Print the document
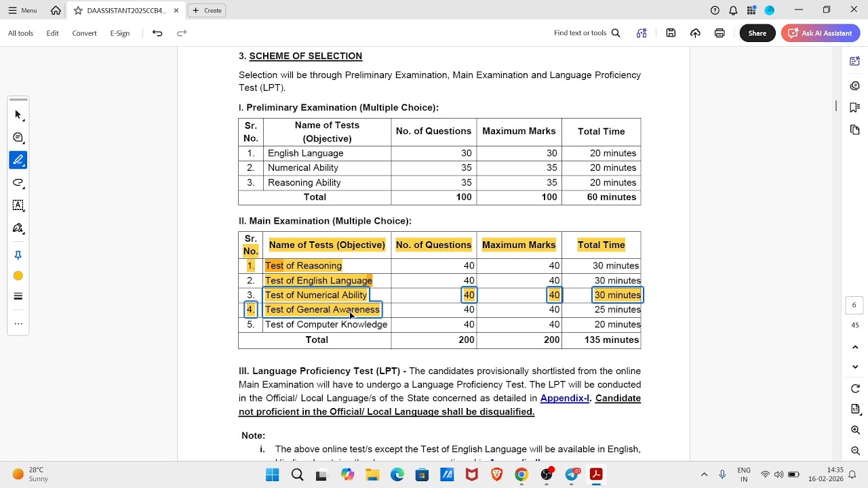The width and height of the screenshot is (868, 488). [x=719, y=33]
